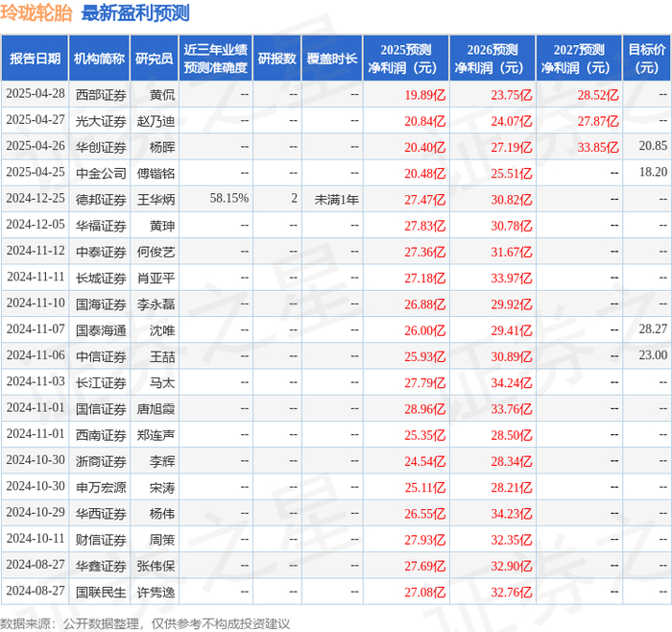Select the value 33.85亿
The image size is (672, 632).
tap(598, 148)
